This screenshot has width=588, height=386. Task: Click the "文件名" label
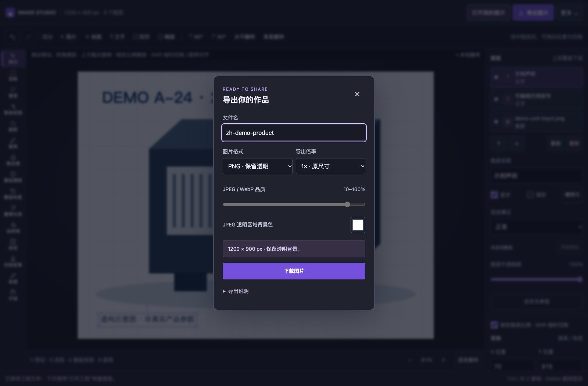pos(230,118)
